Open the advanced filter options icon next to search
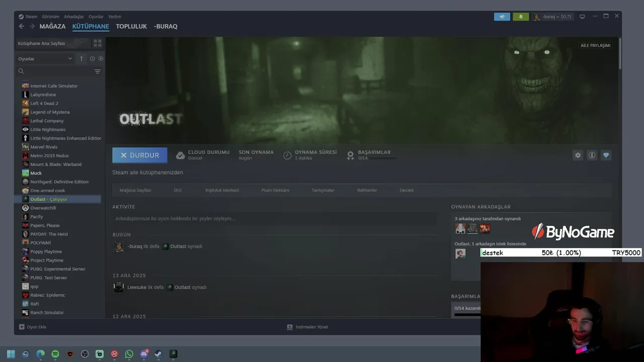The width and height of the screenshot is (644, 362). coord(98,71)
